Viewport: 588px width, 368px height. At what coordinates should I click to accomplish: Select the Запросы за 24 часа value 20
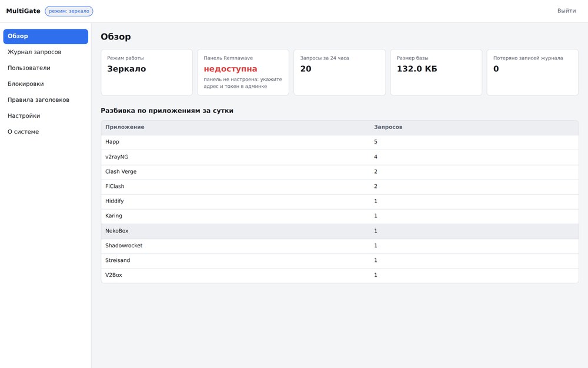306,69
